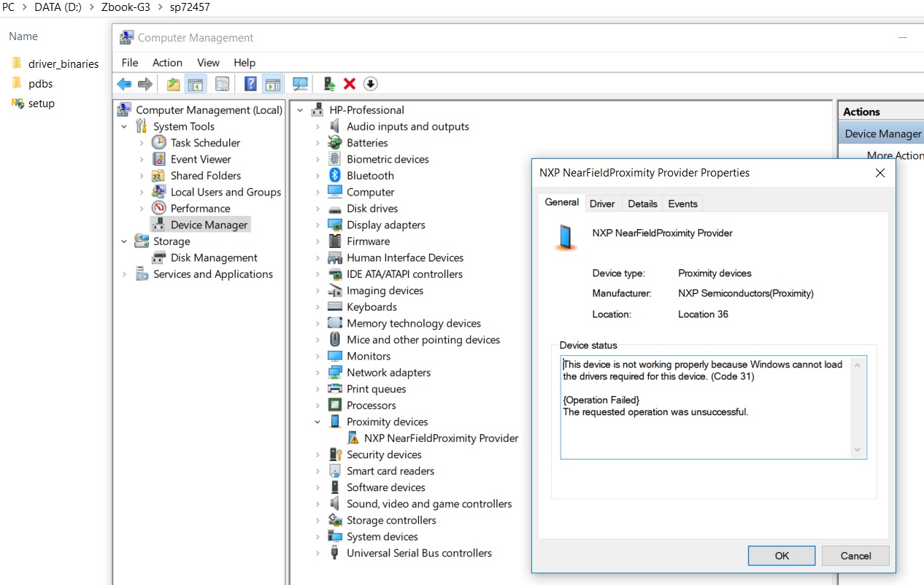
Task: Expand the Bluetooth device category
Action: (x=317, y=176)
